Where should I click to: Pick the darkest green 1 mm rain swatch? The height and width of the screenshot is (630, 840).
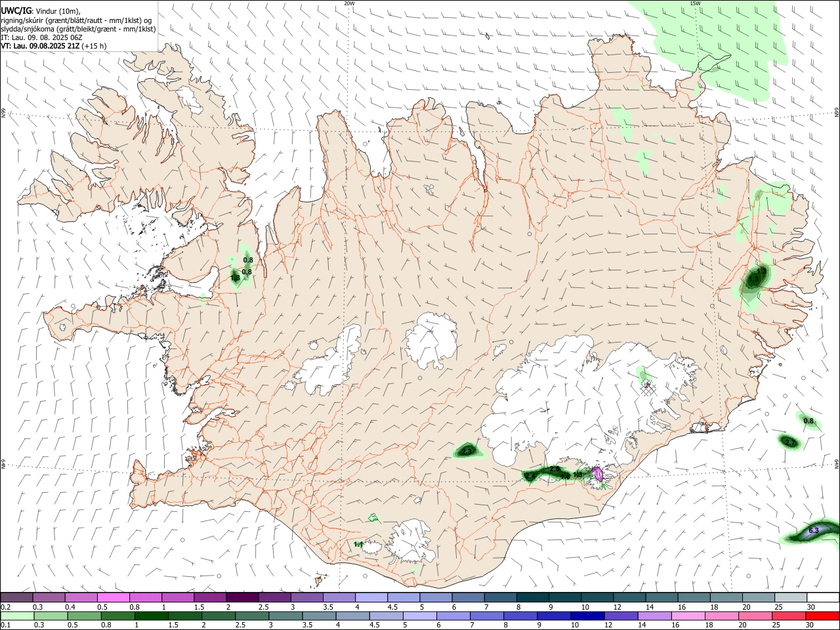coord(151,616)
